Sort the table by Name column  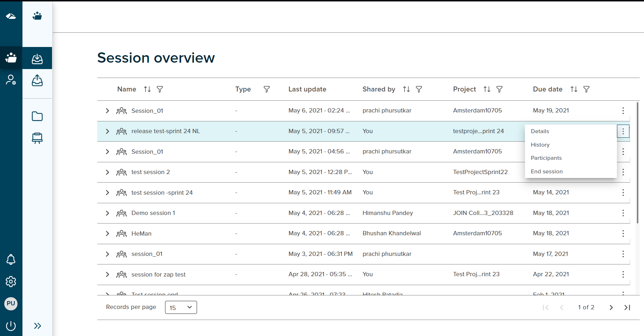tap(147, 89)
